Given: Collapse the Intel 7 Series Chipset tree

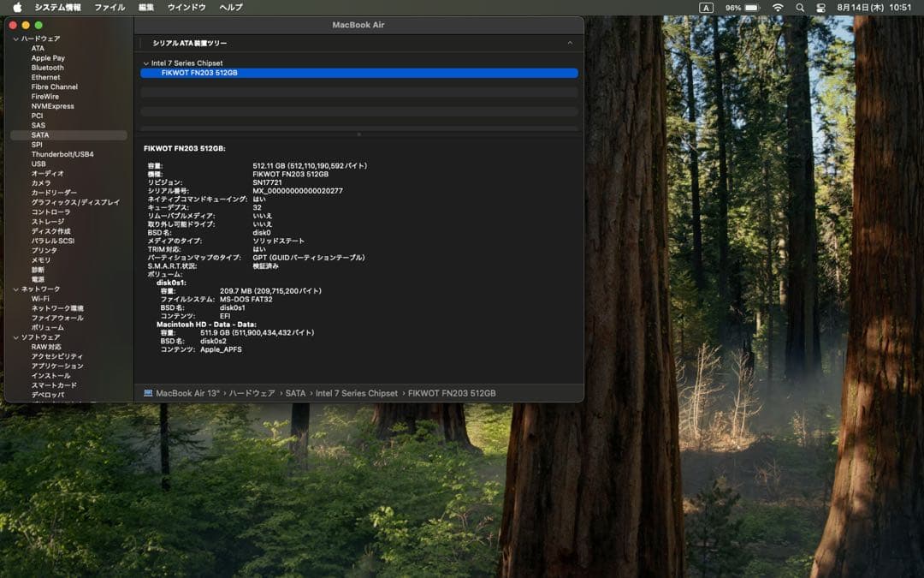Looking at the screenshot, I should [145, 63].
